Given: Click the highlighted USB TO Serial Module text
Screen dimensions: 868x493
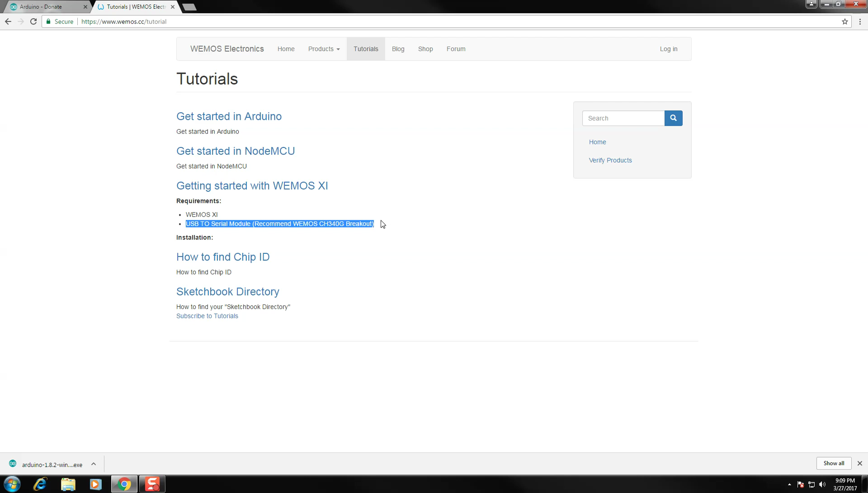Looking at the screenshot, I should (280, 224).
